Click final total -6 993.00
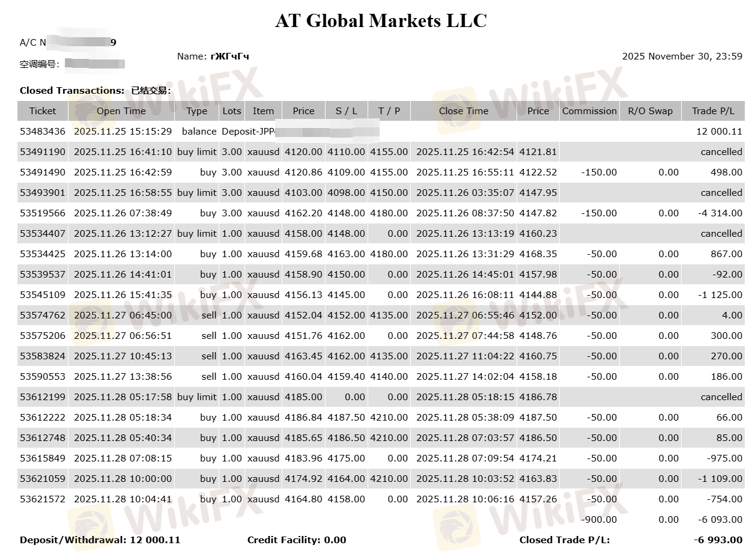Image resolution: width=752 pixels, height=560 pixels. tap(718, 540)
